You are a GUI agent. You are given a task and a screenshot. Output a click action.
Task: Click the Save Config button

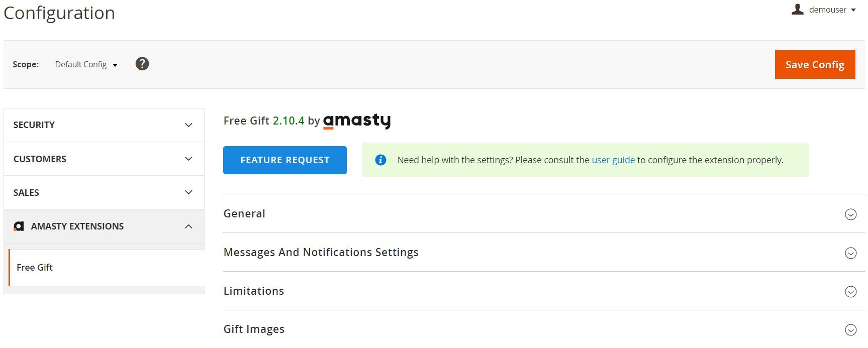[815, 64]
